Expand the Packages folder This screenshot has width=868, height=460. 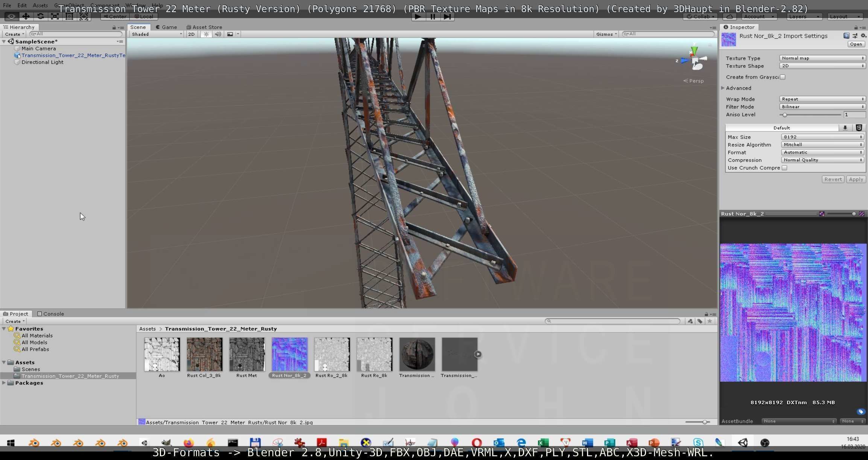tap(4, 383)
